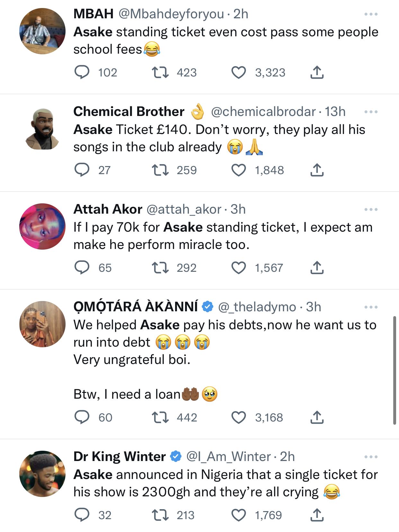Viewport: 399px width, 532px height.
Task: Click the timeline scrollbar thumb
Action: click(x=395, y=370)
